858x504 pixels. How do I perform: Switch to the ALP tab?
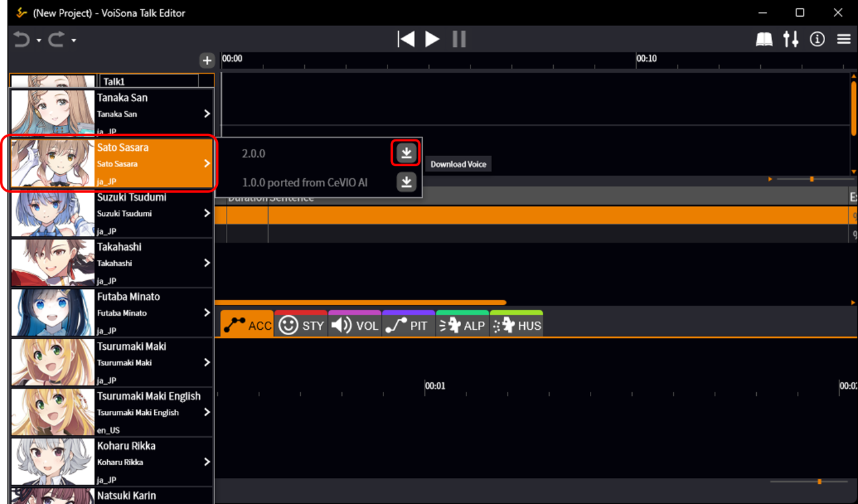point(463,324)
